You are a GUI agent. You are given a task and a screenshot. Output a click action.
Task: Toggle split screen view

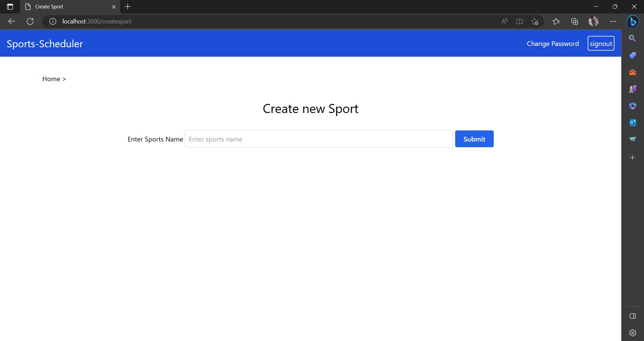coord(519,21)
